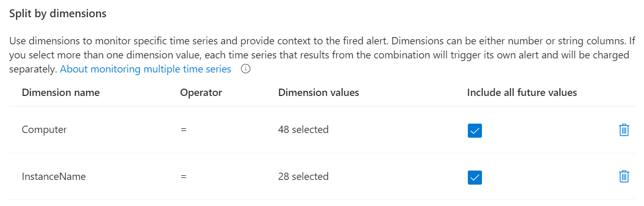Uncheck include all future values for InstanceName
644x206 pixels.
(x=475, y=177)
